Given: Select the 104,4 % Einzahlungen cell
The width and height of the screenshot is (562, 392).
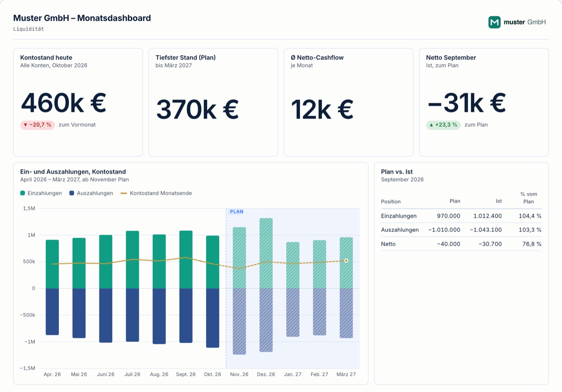Looking at the screenshot, I should coord(530,216).
